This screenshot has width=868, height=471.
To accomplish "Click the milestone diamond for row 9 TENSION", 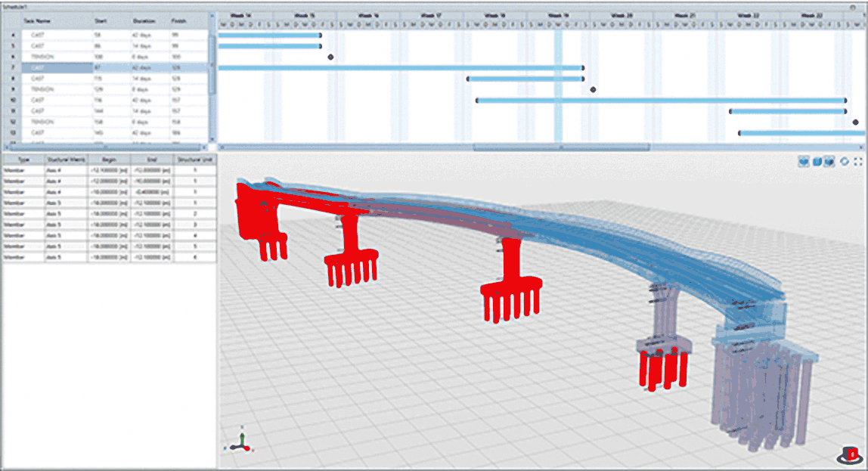I will coord(593,90).
